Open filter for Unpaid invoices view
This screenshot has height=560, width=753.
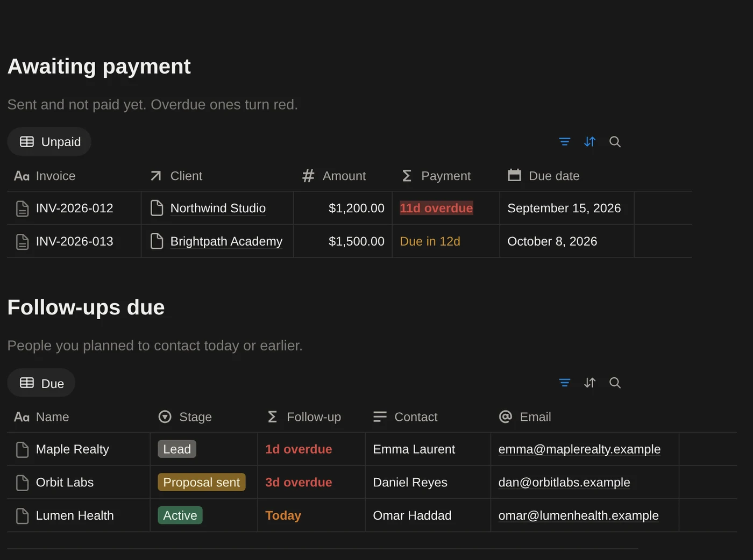click(x=564, y=142)
